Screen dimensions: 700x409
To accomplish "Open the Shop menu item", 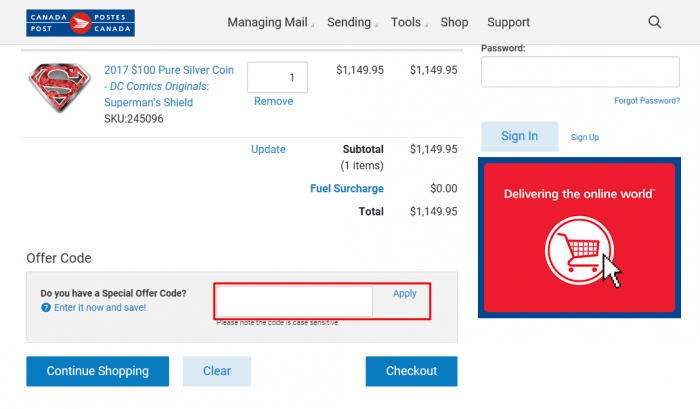I will click(454, 22).
